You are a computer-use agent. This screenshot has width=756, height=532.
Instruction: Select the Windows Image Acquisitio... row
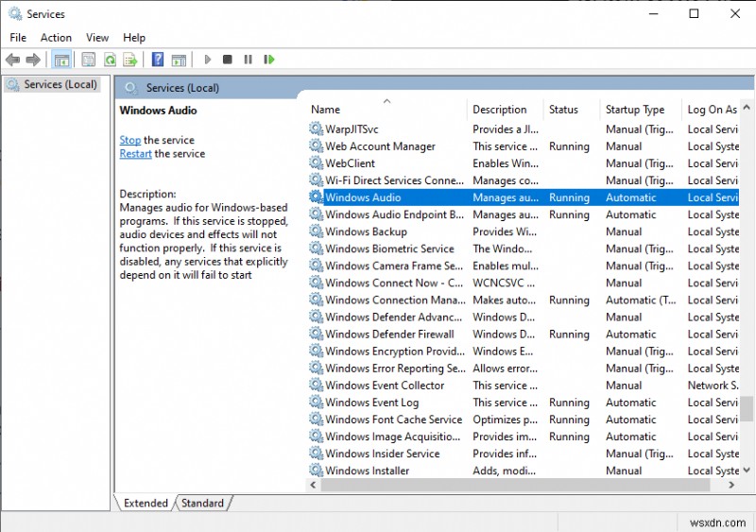click(x=524, y=436)
